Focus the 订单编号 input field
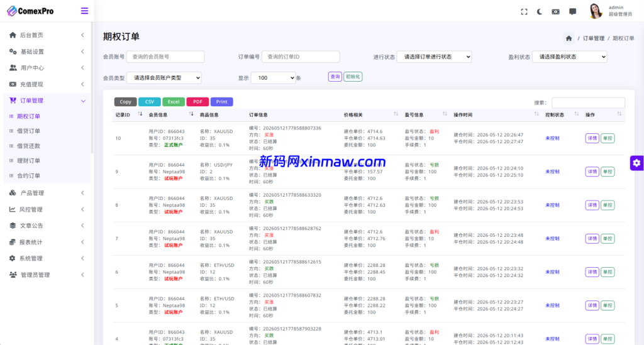Screen dimensions: 644x345 pyautogui.click(x=301, y=57)
